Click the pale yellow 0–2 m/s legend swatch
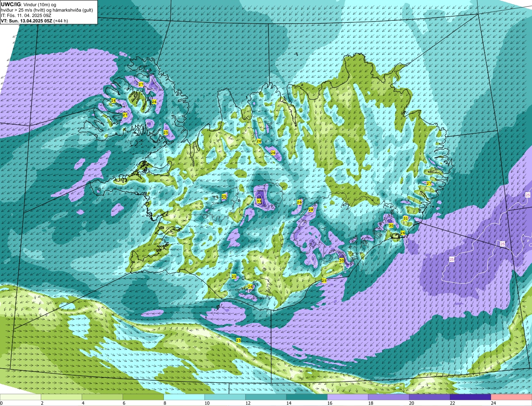Image resolution: width=532 pixels, height=406 pixels. click(21, 397)
